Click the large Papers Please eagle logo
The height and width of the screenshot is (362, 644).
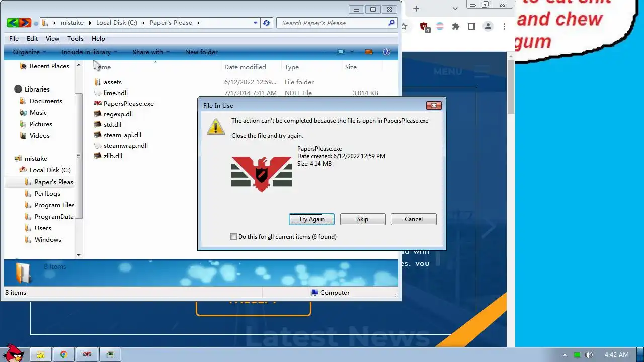(x=262, y=173)
